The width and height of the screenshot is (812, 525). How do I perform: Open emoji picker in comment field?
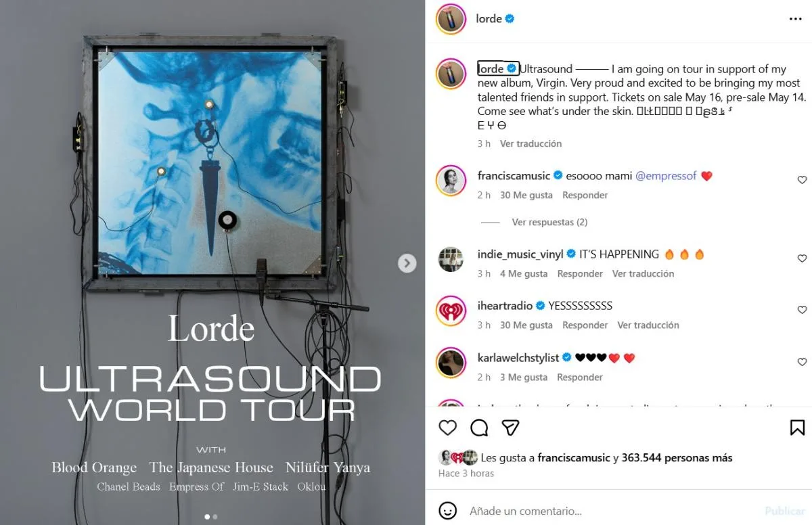[448, 511]
